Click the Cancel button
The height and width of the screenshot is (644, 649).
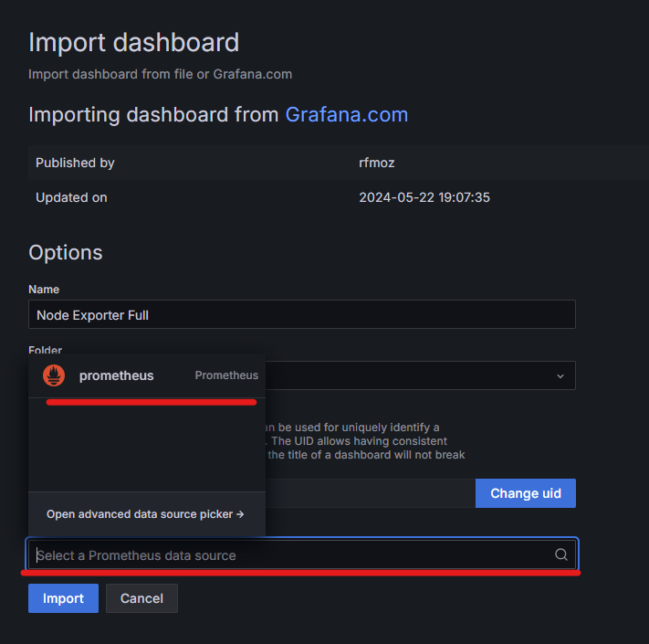(141, 598)
